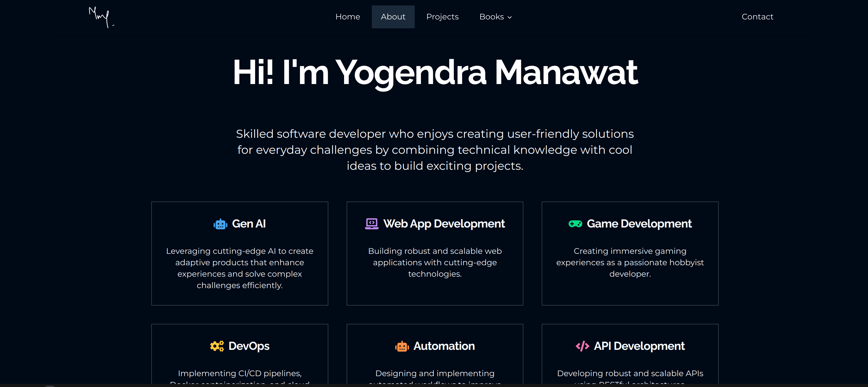Select the About navigation tab
868x387 pixels.
point(393,17)
